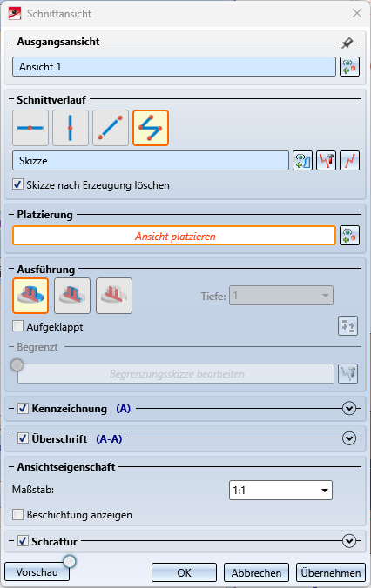Image resolution: width=371 pixels, height=588 pixels.
Task: Click the disabled Begrenzungsskizze edit icon
Action: [x=347, y=373]
